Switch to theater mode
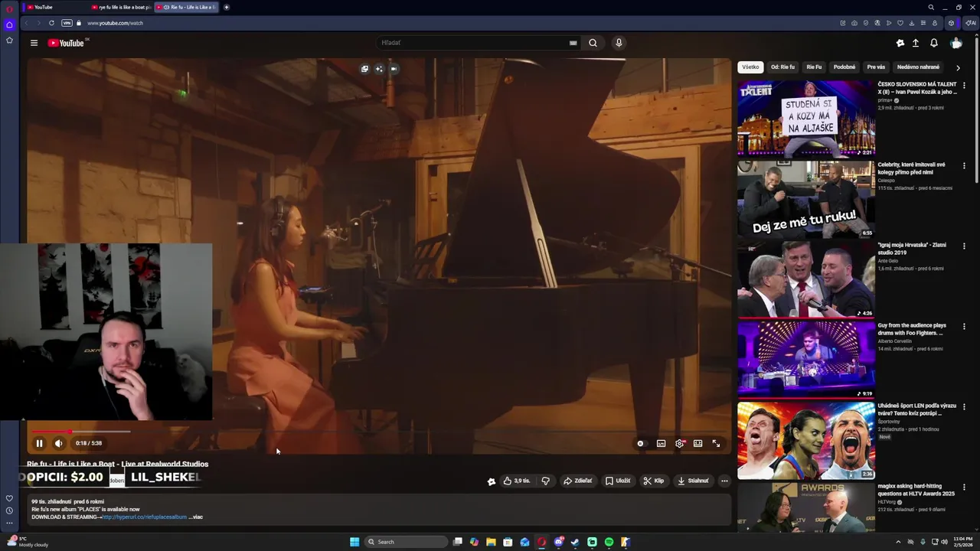The height and width of the screenshot is (551, 980). pyautogui.click(x=697, y=443)
